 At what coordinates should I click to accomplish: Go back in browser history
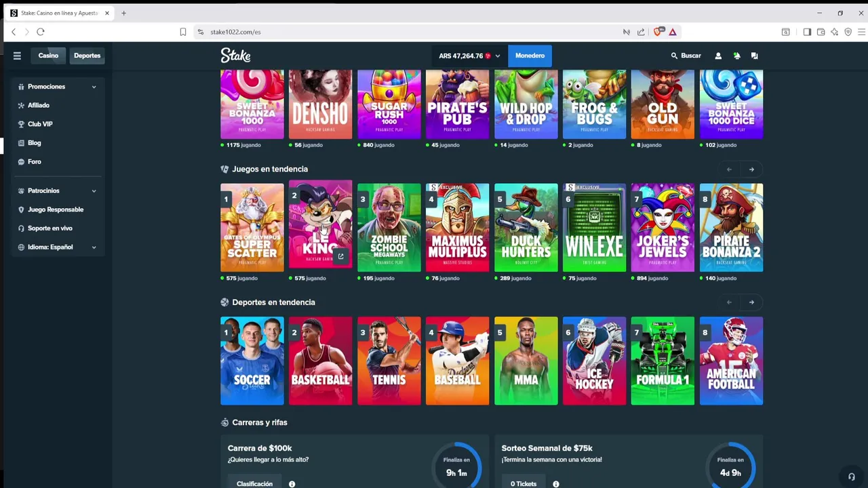click(14, 32)
